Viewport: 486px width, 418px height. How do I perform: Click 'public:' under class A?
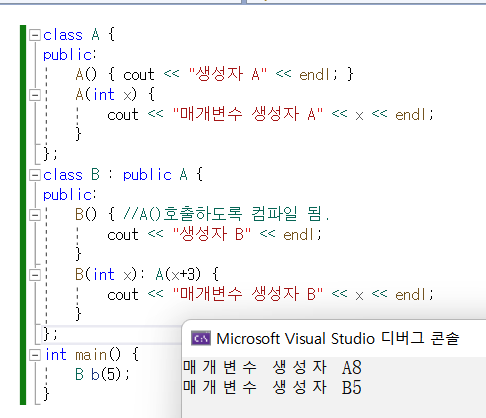pyautogui.click(x=70, y=55)
